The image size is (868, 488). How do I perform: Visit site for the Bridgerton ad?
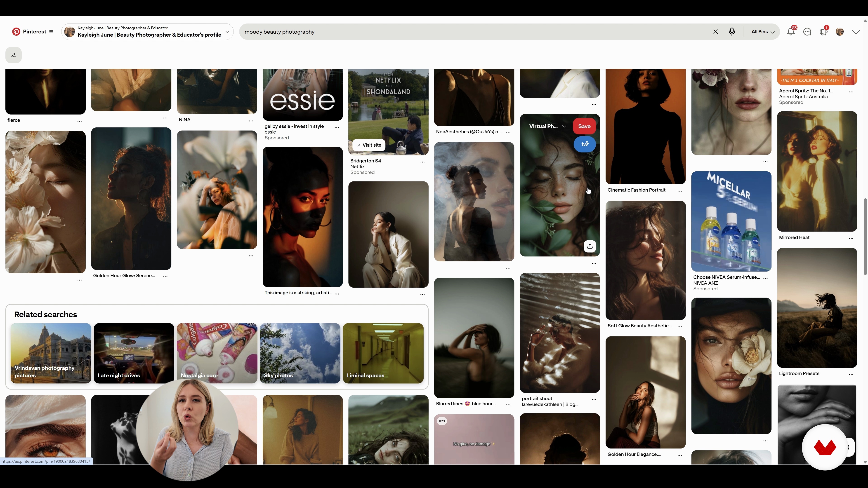click(x=369, y=145)
